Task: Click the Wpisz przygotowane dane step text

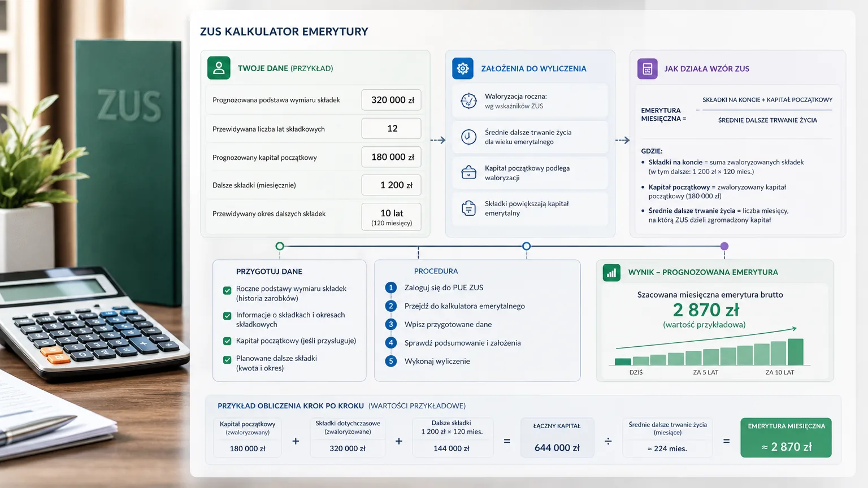Action: pos(448,324)
